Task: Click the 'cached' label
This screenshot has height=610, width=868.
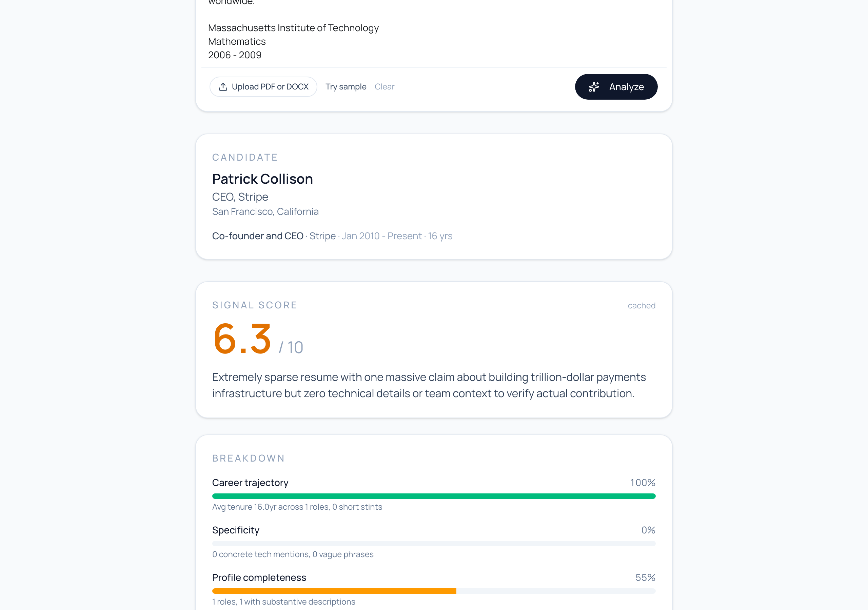Action: pos(642,305)
